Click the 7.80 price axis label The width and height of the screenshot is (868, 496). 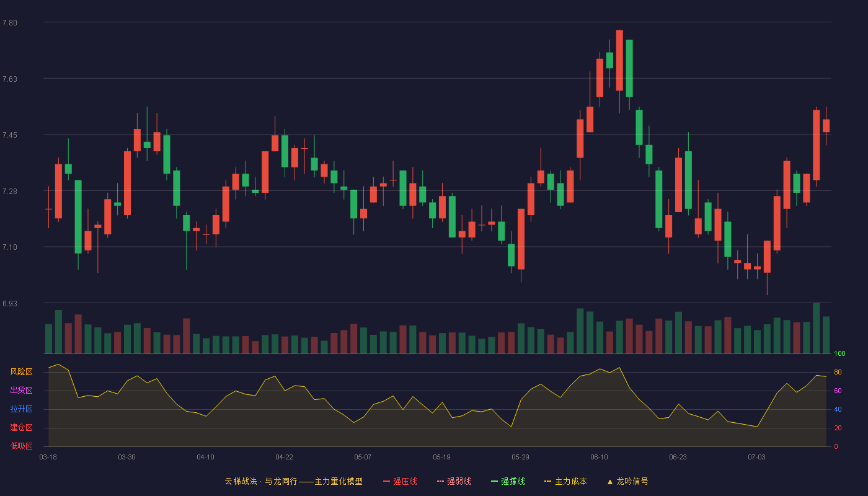(x=10, y=23)
